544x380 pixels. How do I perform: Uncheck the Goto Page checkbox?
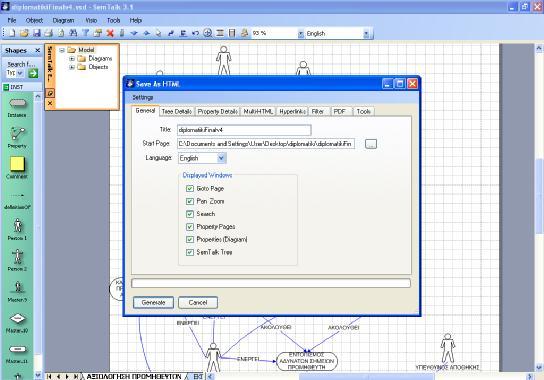190,188
